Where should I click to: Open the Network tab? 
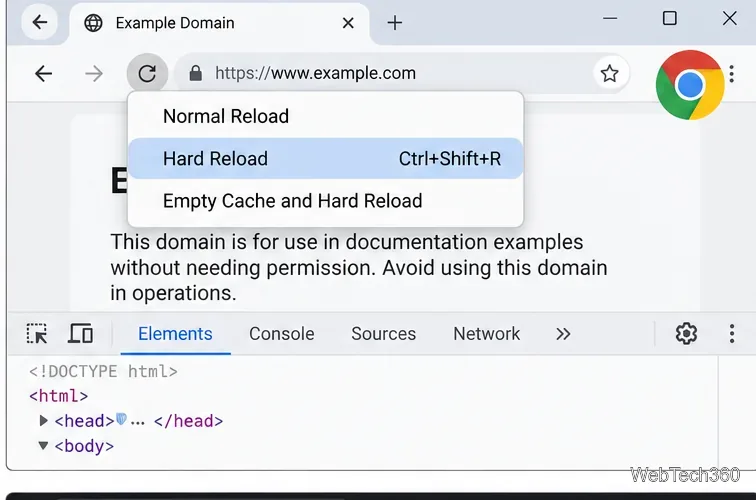(x=486, y=334)
